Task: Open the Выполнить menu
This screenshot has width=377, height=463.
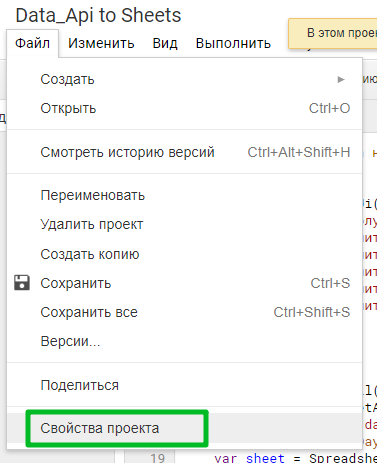Action: point(233,43)
